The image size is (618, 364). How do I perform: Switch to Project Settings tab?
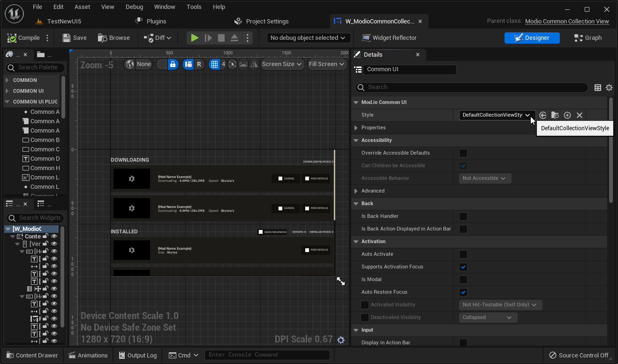click(x=262, y=21)
